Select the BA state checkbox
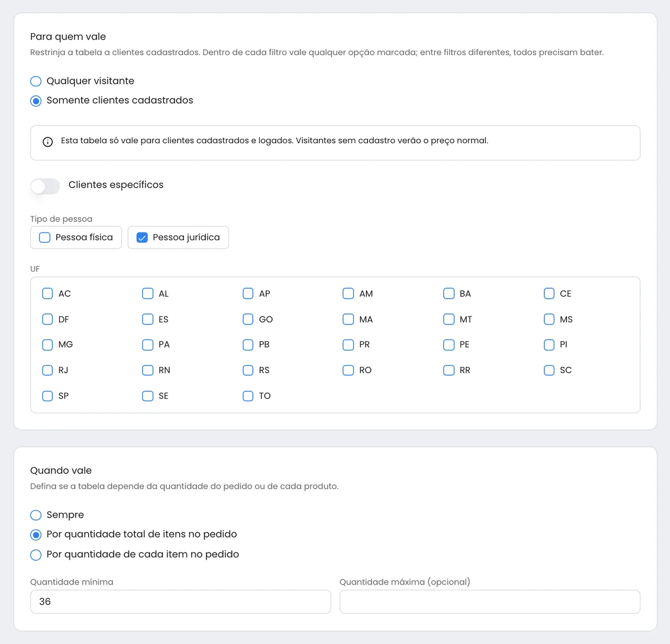 [449, 294]
